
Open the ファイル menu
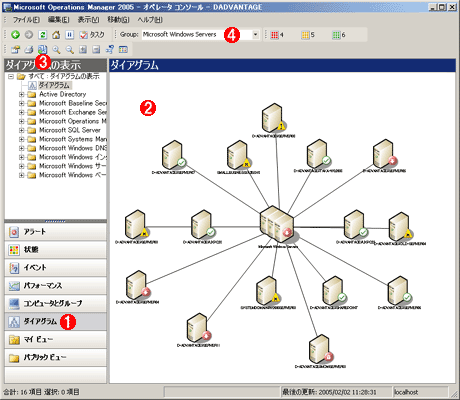tap(26, 20)
